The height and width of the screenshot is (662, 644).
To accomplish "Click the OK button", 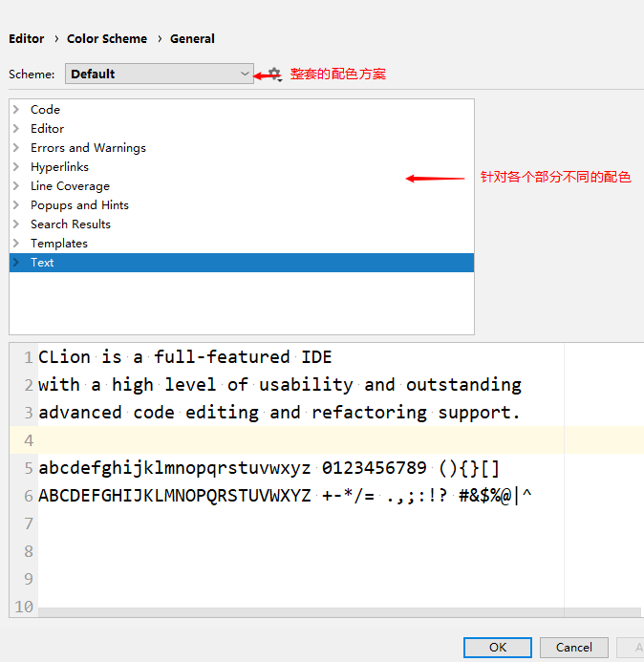I will click(x=497, y=647).
